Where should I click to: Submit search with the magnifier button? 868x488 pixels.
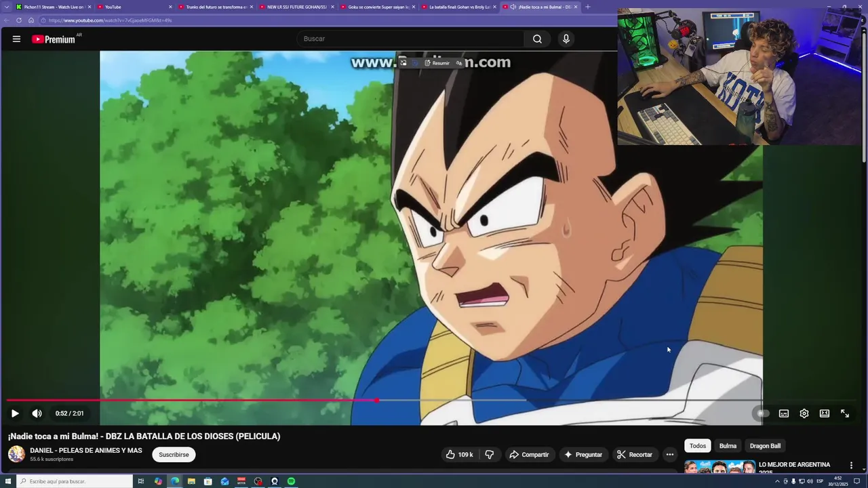pos(537,39)
